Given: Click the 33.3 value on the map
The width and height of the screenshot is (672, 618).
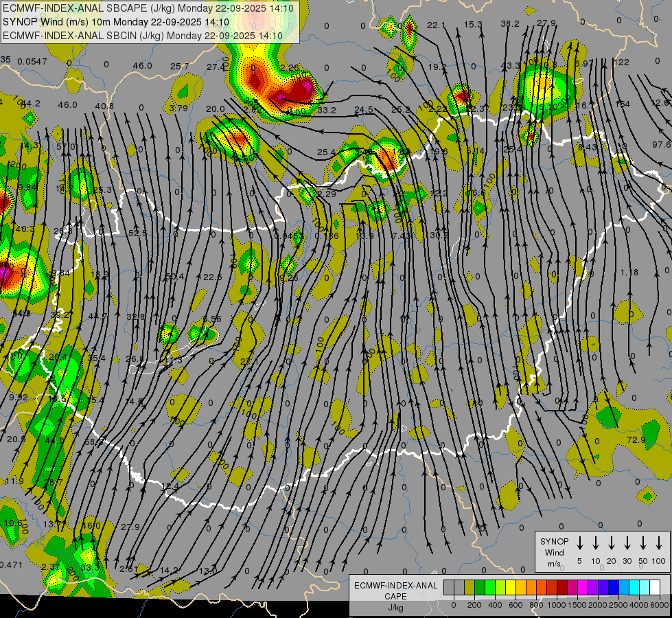Looking at the screenshot, I should tap(89, 567).
